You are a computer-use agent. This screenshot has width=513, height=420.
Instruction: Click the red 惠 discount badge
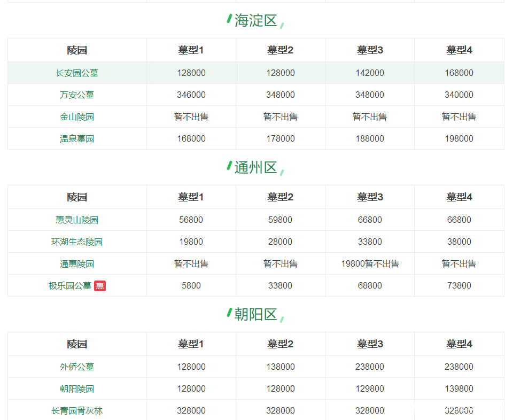pyautogui.click(x=100, y=286)
